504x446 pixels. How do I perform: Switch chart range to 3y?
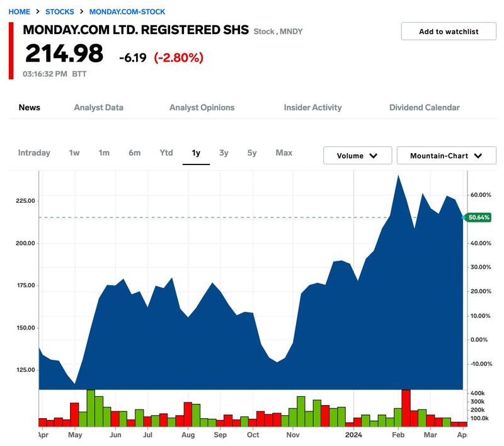(x=224, y=153)
